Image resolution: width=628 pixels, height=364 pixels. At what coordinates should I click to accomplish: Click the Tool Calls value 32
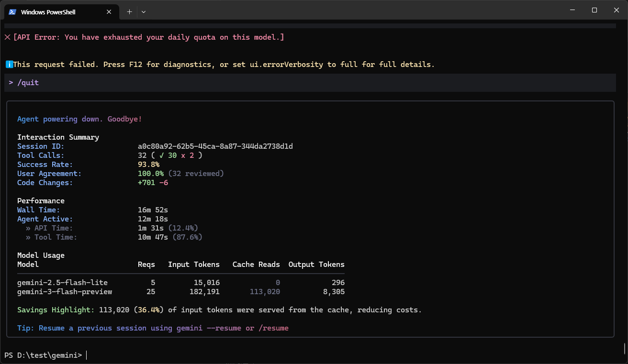[142, 155]
